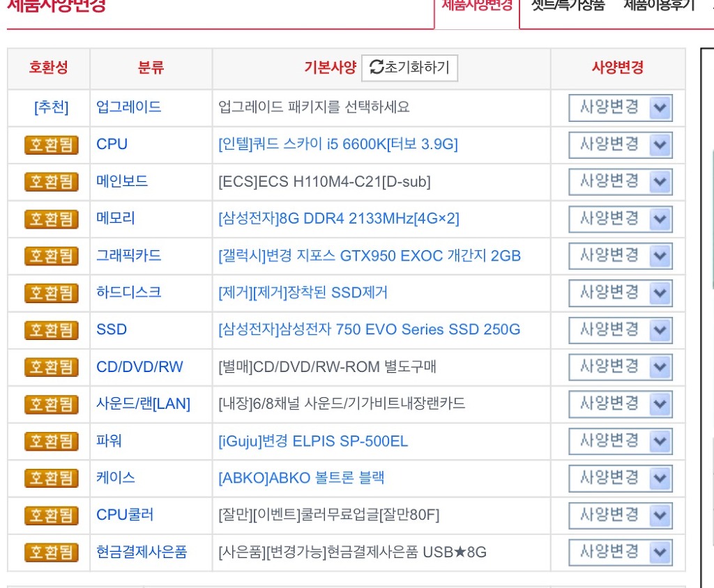Select the 업그레이드 패키지를 선택하세요 text
Viewport: 714px width, 588px height.
(314, 107)
